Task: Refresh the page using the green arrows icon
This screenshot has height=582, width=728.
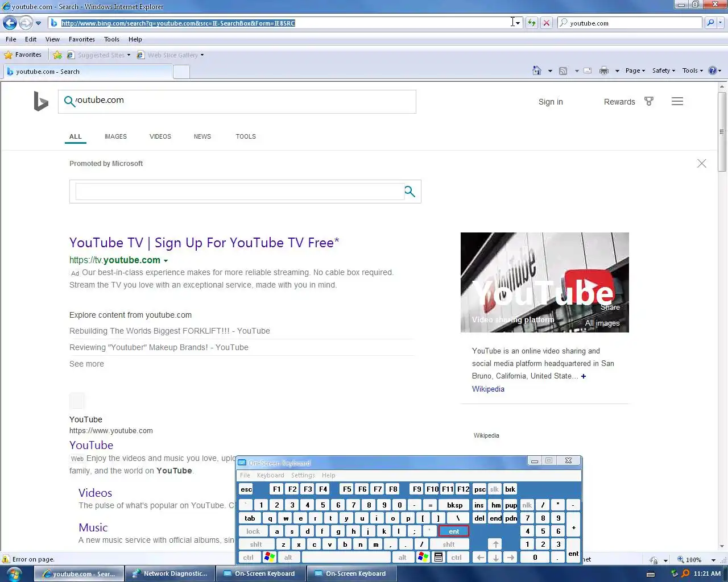Action: tap(531, 23)
